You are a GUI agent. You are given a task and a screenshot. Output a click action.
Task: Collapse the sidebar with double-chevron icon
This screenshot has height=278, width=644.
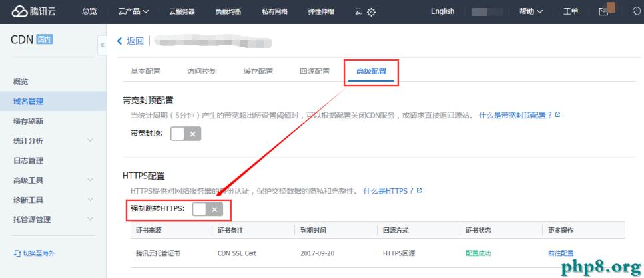(102, 45)
